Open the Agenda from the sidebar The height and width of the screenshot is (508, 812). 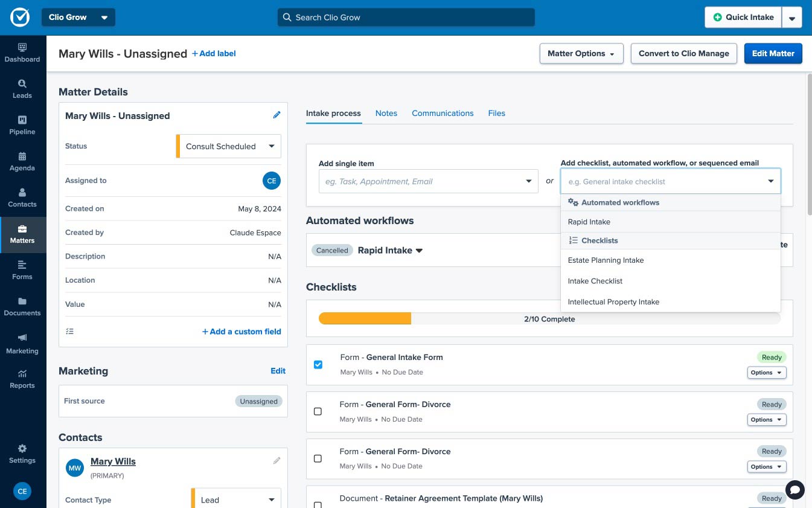[x=22, y=161]
